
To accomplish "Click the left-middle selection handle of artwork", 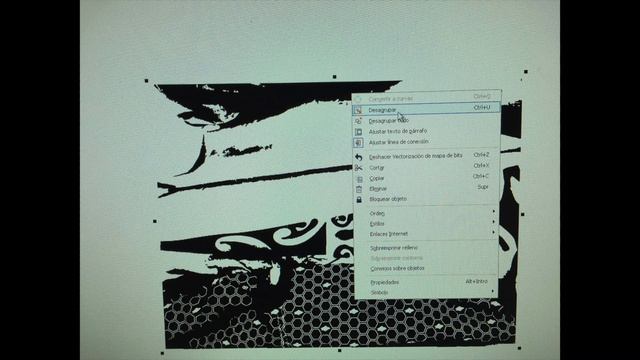I will click(x=155, y=221).
